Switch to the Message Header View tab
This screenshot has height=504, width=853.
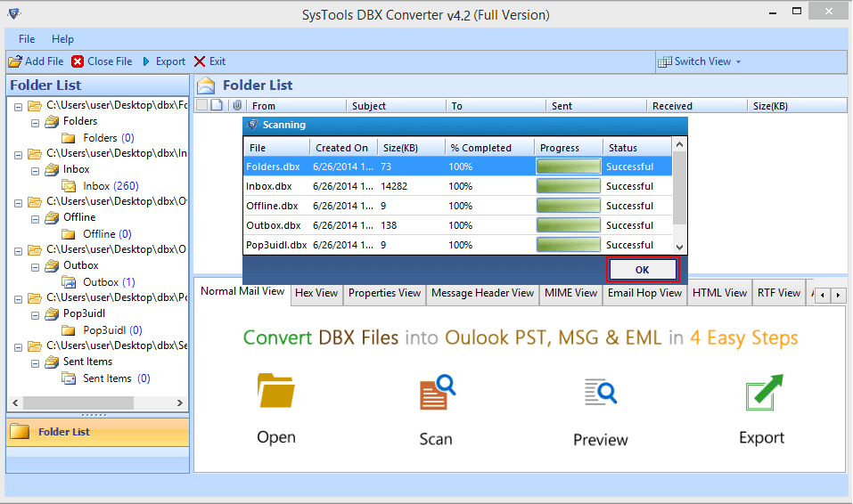tap(482, 294)
